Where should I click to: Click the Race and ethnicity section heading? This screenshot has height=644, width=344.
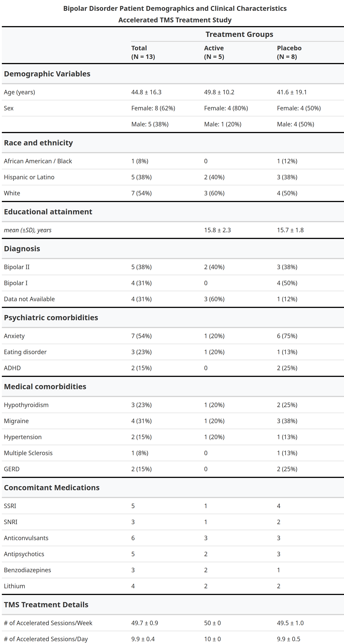pos(38,143)
